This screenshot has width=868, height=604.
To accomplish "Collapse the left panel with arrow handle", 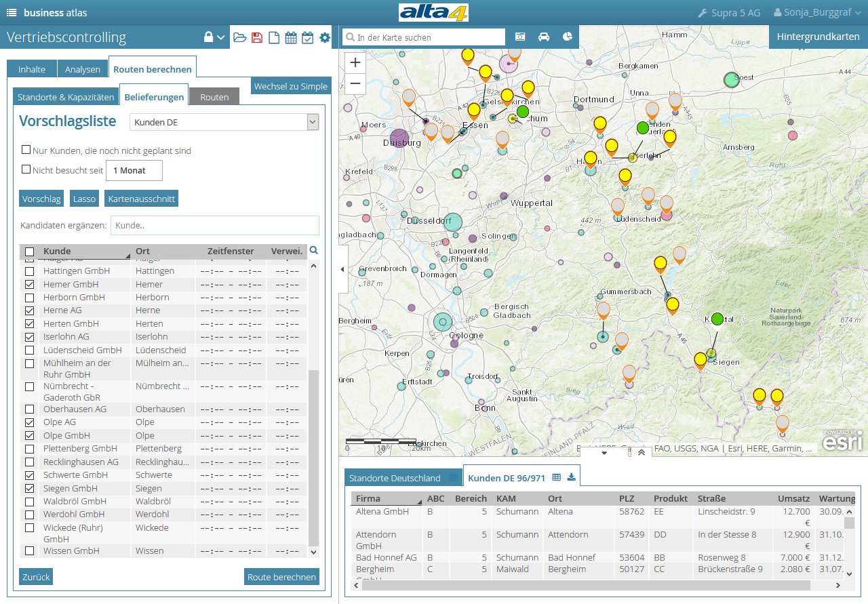I will coord(342,269).
